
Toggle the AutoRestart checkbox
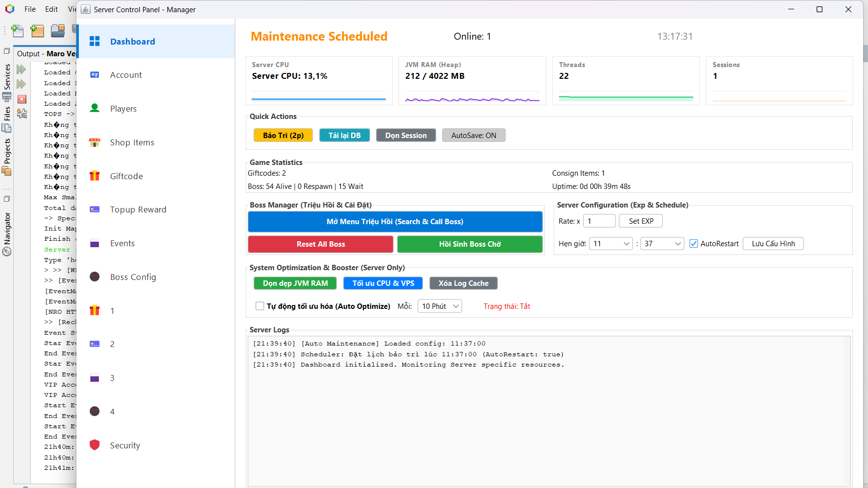tap(693, 243)
